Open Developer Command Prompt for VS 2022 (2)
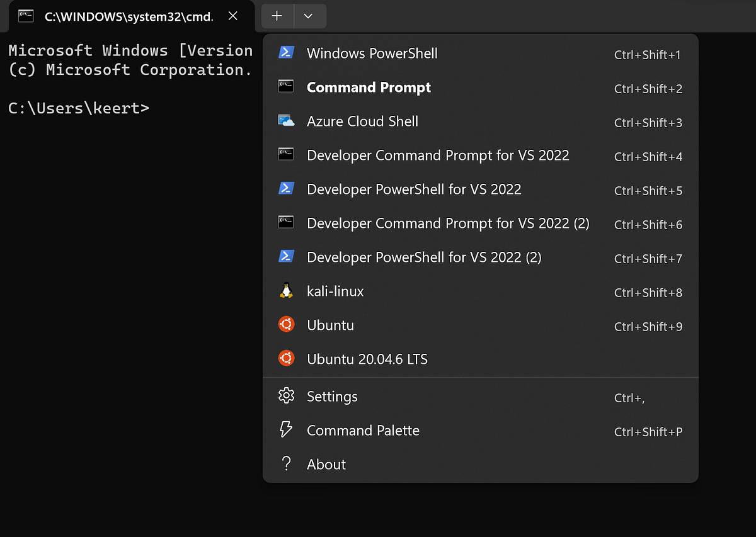The image size is (756, 537). click(x=448, y=223)
